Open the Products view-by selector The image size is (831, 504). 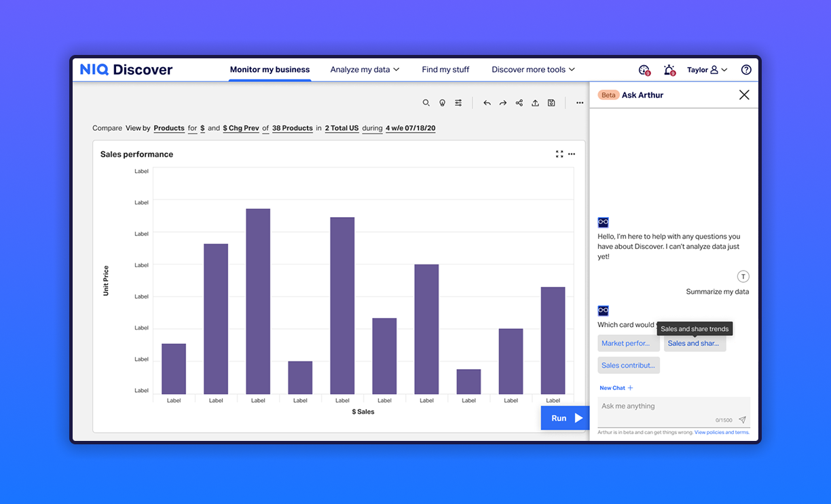(169, 128)
